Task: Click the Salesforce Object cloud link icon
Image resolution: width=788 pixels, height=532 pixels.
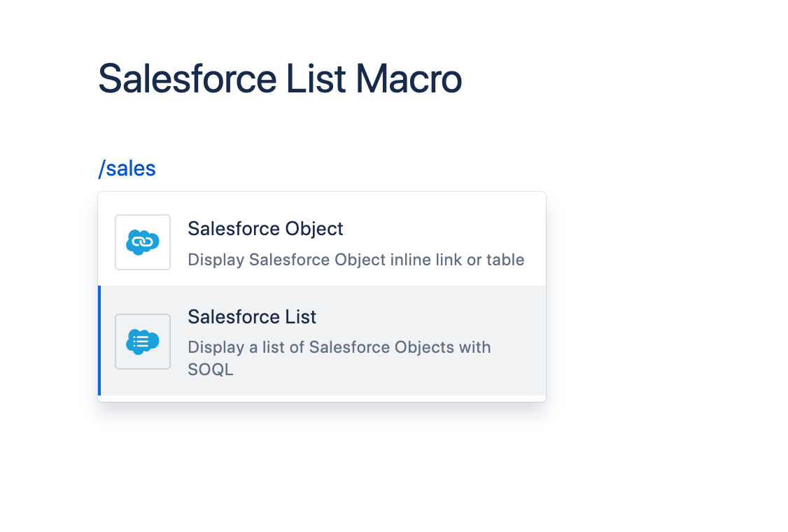Action: tap(143, 242)
